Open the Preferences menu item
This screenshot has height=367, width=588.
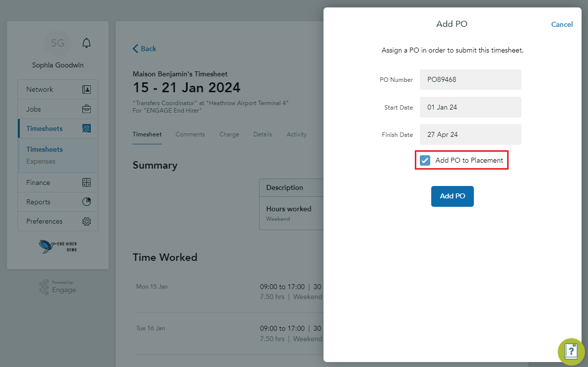point(58,221)
